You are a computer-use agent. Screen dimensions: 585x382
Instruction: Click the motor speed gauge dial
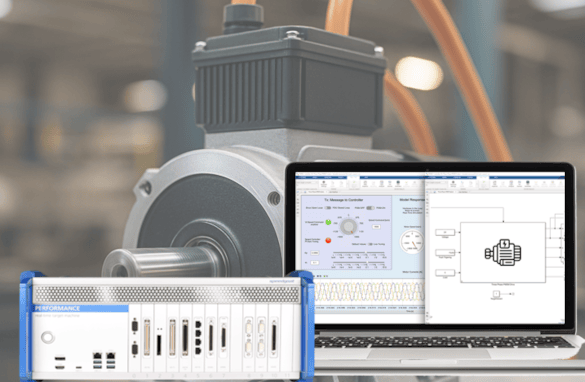pos(412,242)
